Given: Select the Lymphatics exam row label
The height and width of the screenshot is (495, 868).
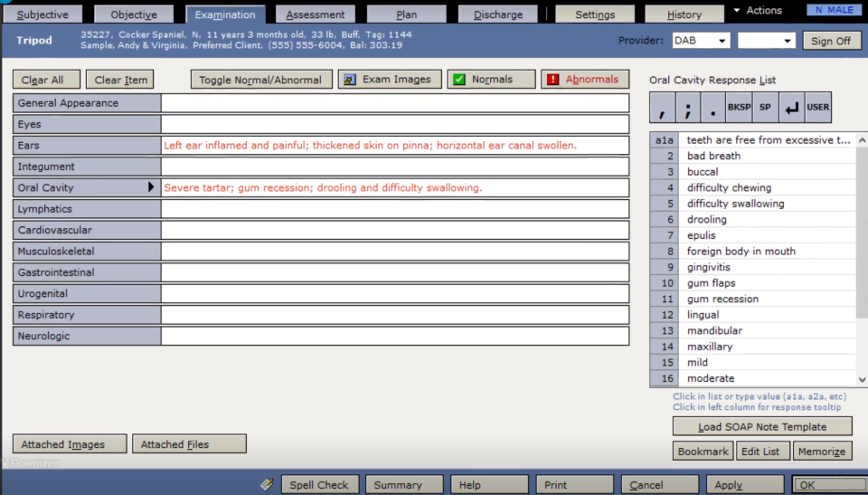Looking at the screenshot, I should coord(87,209).
